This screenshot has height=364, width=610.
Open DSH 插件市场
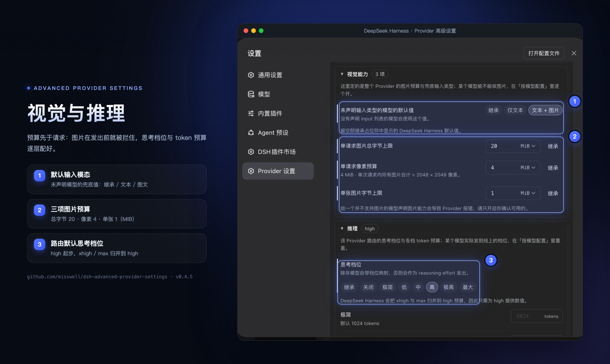tap(278, 152)
